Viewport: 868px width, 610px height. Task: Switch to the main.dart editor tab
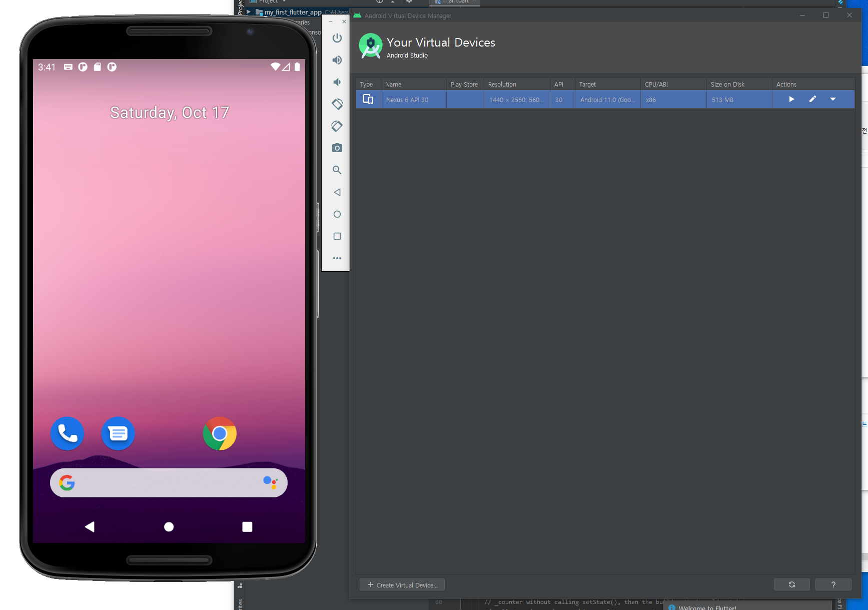pyautogui.click(x=455, y=2)
